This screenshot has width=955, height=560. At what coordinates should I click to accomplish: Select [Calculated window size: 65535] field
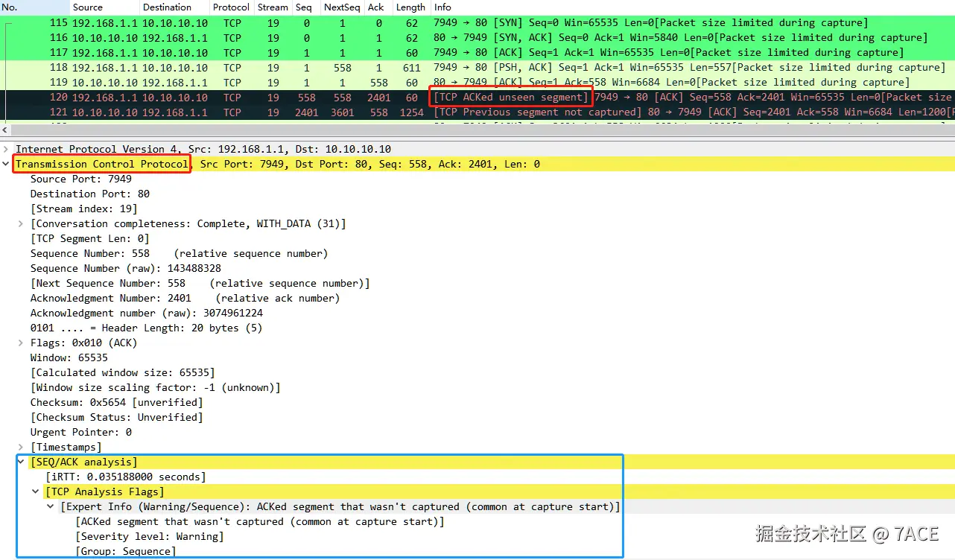pyautogui.click(x=122, y=372)
